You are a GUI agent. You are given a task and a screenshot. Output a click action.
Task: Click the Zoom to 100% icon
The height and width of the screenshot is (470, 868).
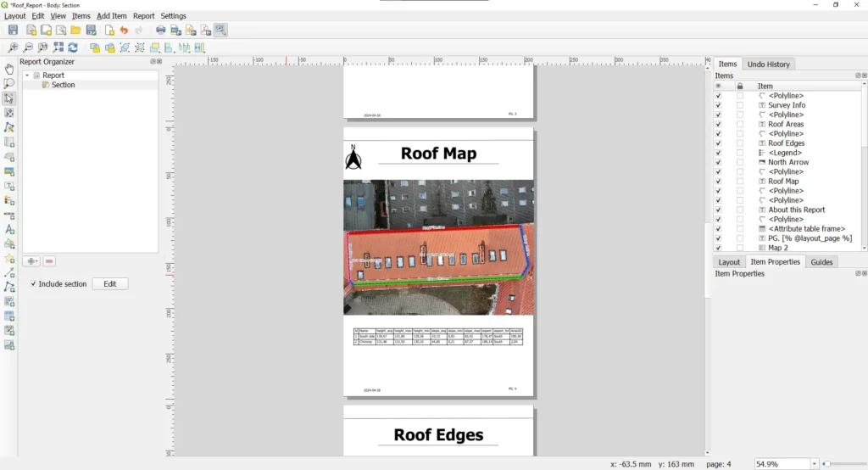[42, 48]
